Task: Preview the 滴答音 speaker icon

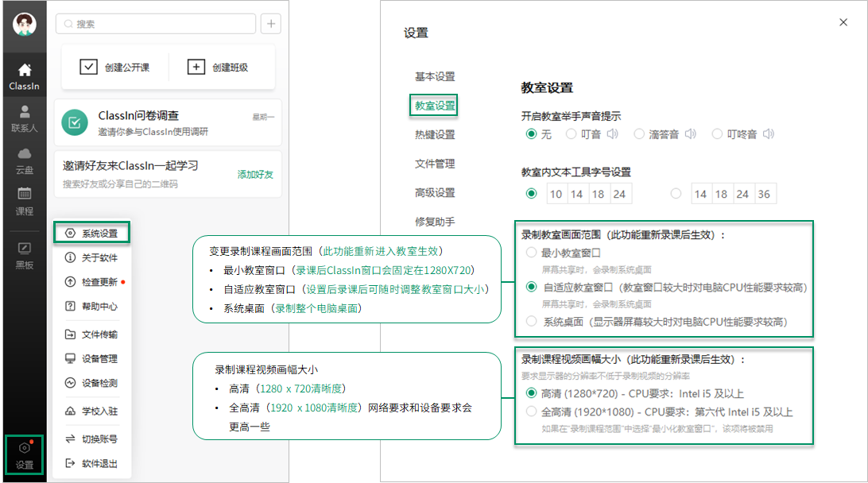Action: tap(690, 134)
